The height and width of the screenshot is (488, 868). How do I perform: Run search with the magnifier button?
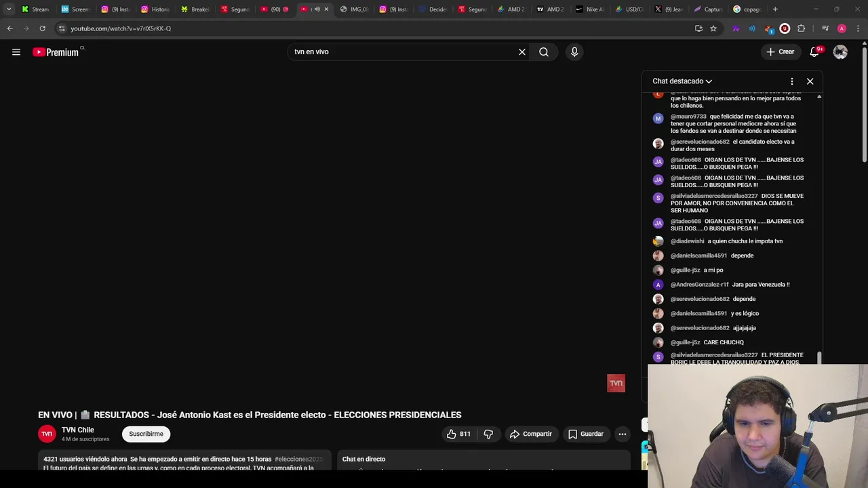(544, 52)
